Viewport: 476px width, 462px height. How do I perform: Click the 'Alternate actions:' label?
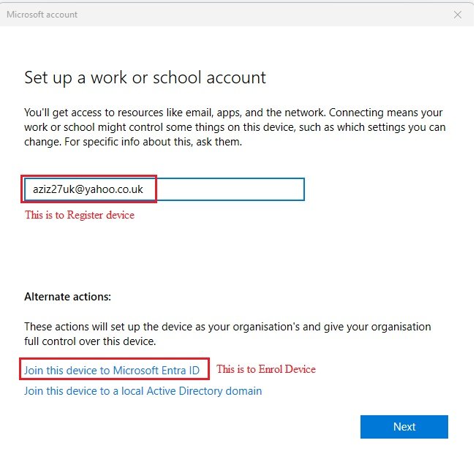click(68, 297)
